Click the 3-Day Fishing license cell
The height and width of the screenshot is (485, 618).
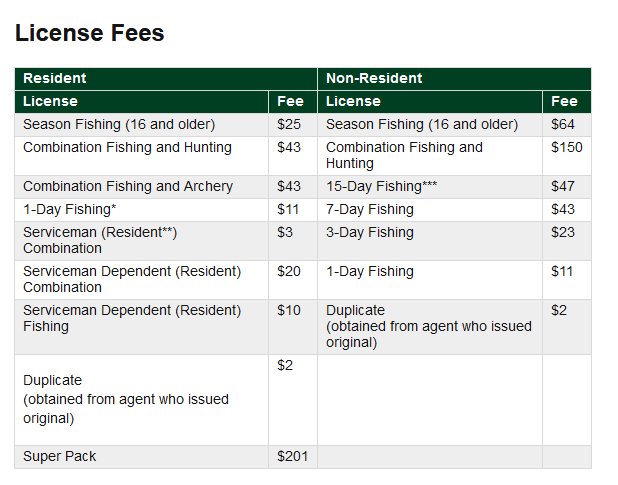click(430, 241)
